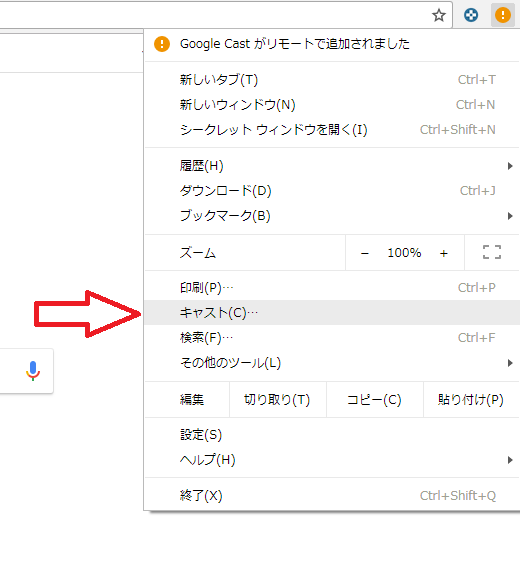Screen dimensions: 524x573
Task: Select 新しいタブ(T) menu item
Action: (x=332, y=80)
